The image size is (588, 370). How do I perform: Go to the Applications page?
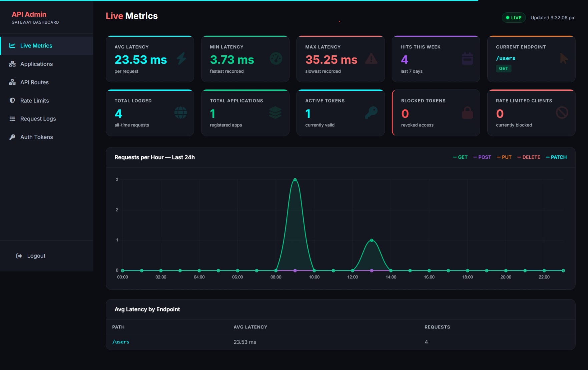coord(47,64)
